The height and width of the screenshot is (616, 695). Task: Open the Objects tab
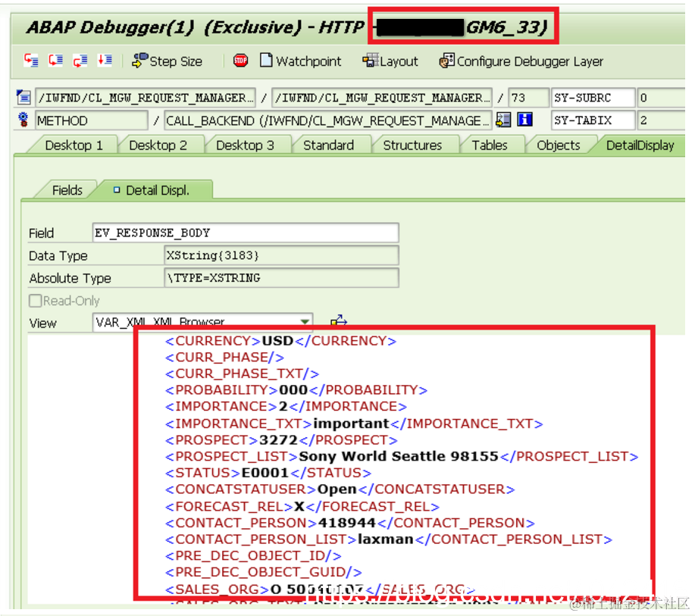pos(558,145)
